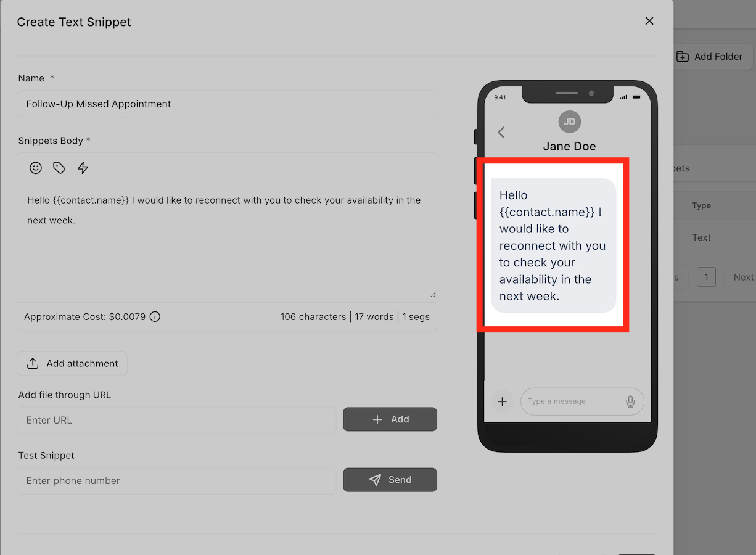
Task: Send the test snippet
Action: 390,480
